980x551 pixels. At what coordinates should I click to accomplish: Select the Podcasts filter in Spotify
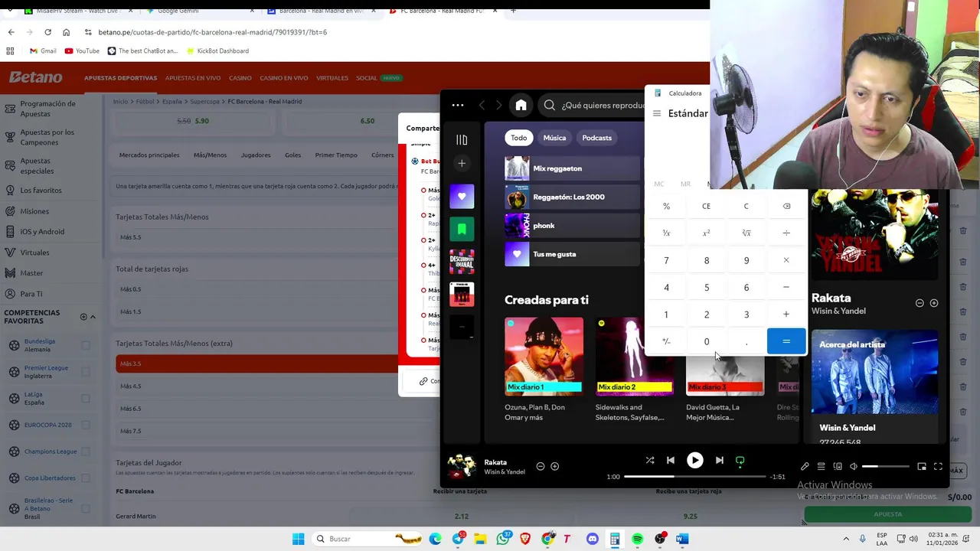pos(596,138)
